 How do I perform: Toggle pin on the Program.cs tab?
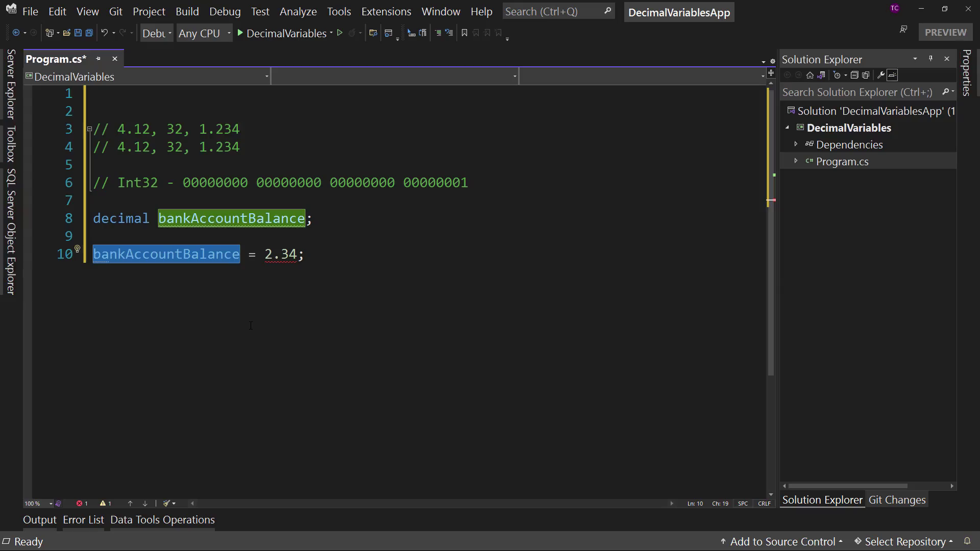[99, 59]
